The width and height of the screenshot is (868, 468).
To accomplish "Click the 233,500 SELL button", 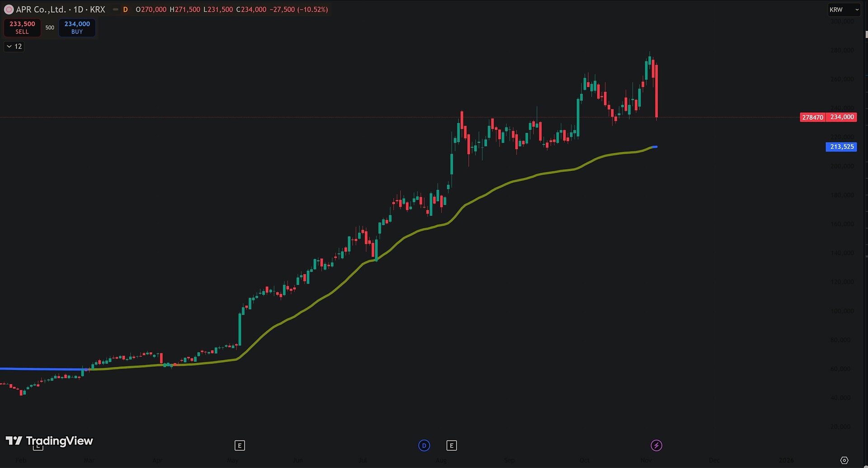I will click(x=22, y=28).
